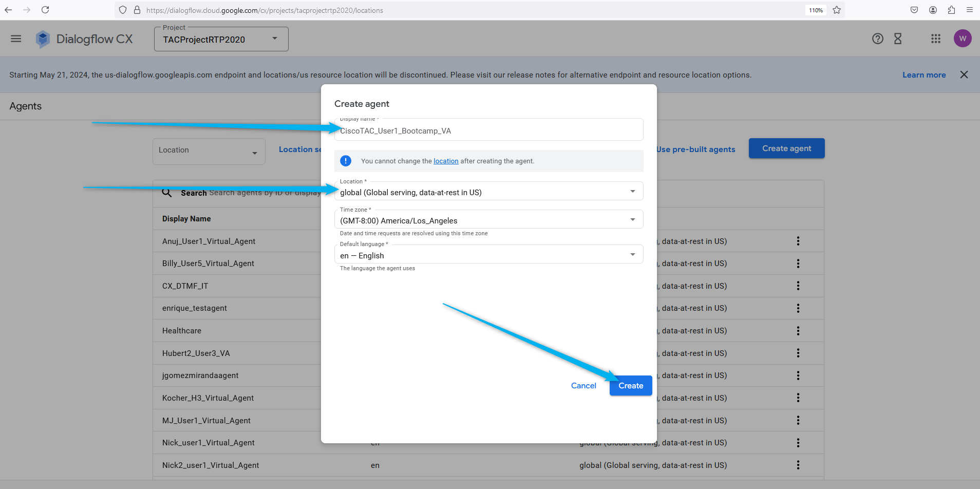The image size is (980, 489).
Task: Open Use pre-built agents link
Action: (x=695, y=149)
